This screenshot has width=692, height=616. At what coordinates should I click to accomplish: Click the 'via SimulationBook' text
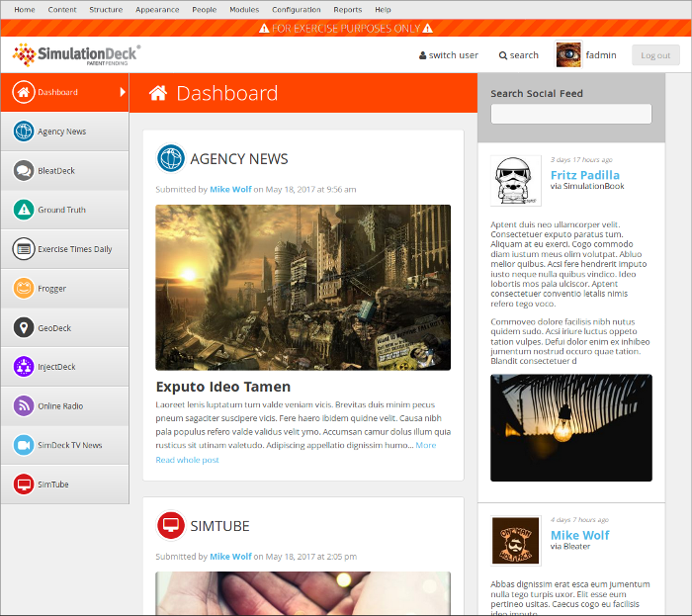(x=587, y=186)
